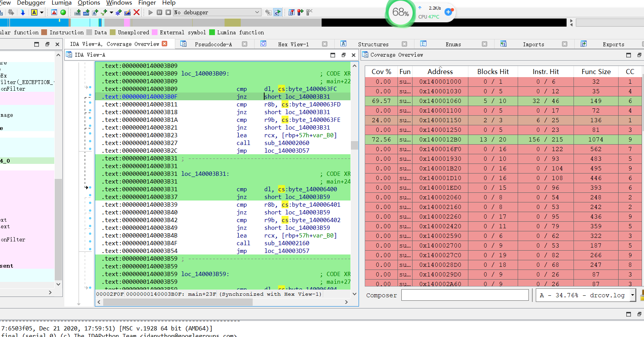Viewport: 644px width, 337px height.
Task: Click the green circle toolbar icon
Action: (x=63, y=12)
